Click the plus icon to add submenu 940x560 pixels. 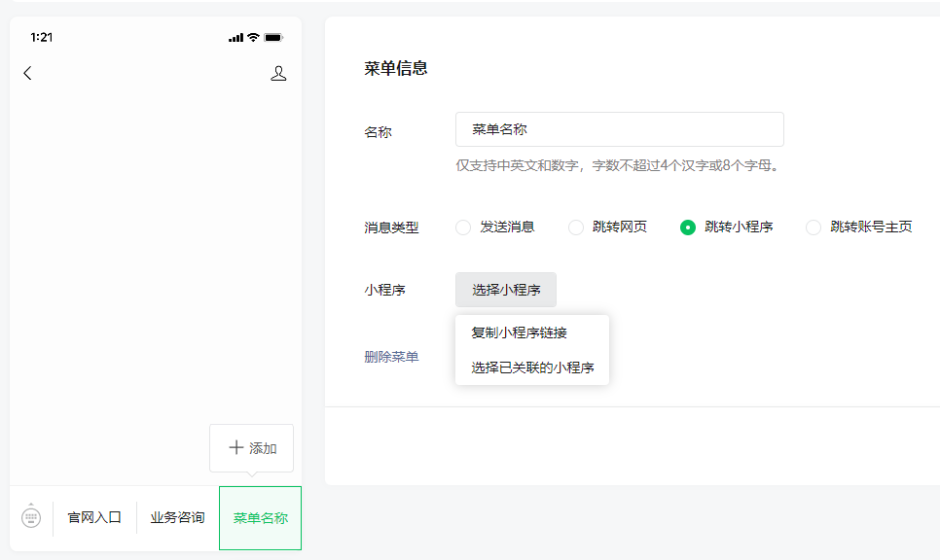[x=235, y=448]
